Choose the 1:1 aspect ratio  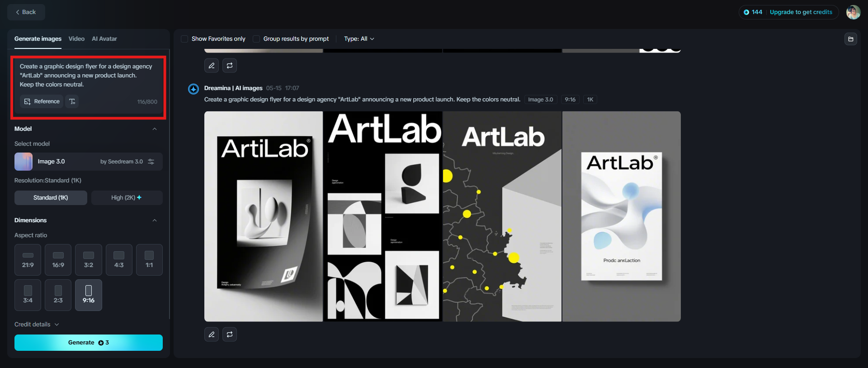tap(149, 260)
